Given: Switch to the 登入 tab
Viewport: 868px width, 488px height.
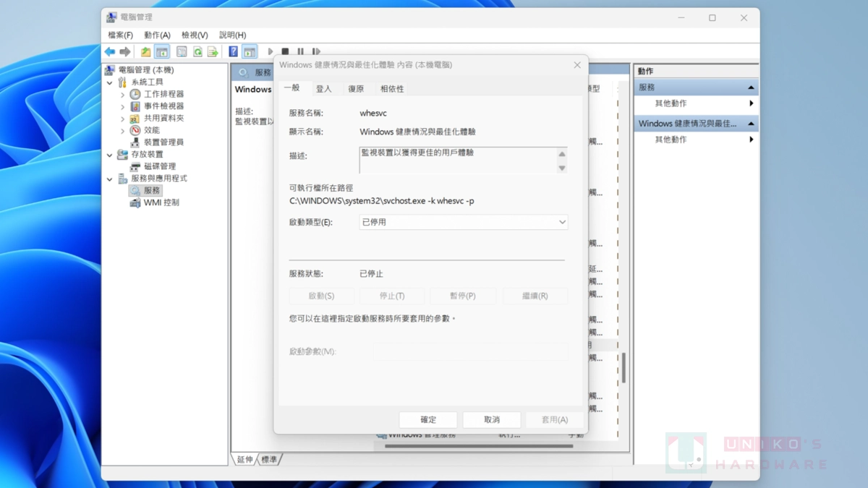Looking at the screenshot, I should (x=323, y=89).
